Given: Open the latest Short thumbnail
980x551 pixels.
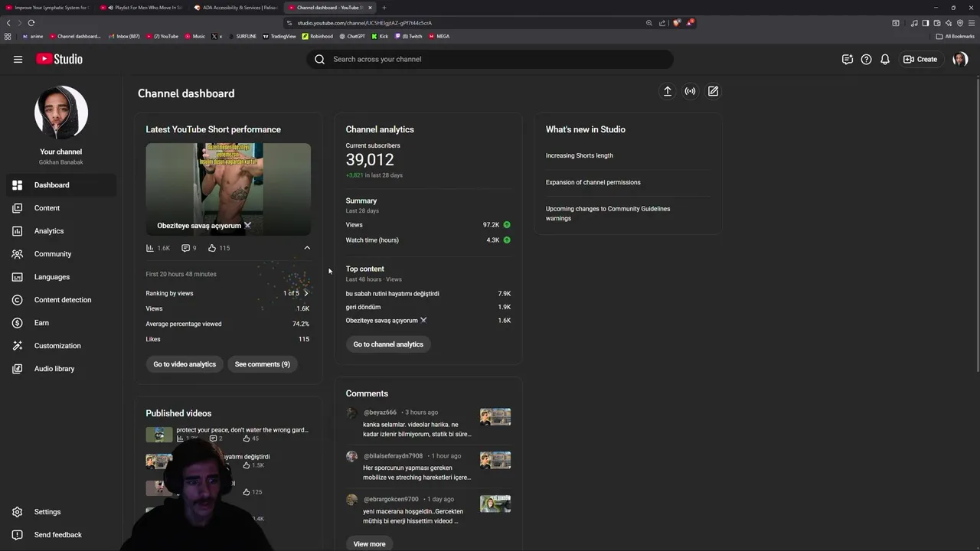Looking at the screenshot, I should pyautogui.click(x=228, y=189).
